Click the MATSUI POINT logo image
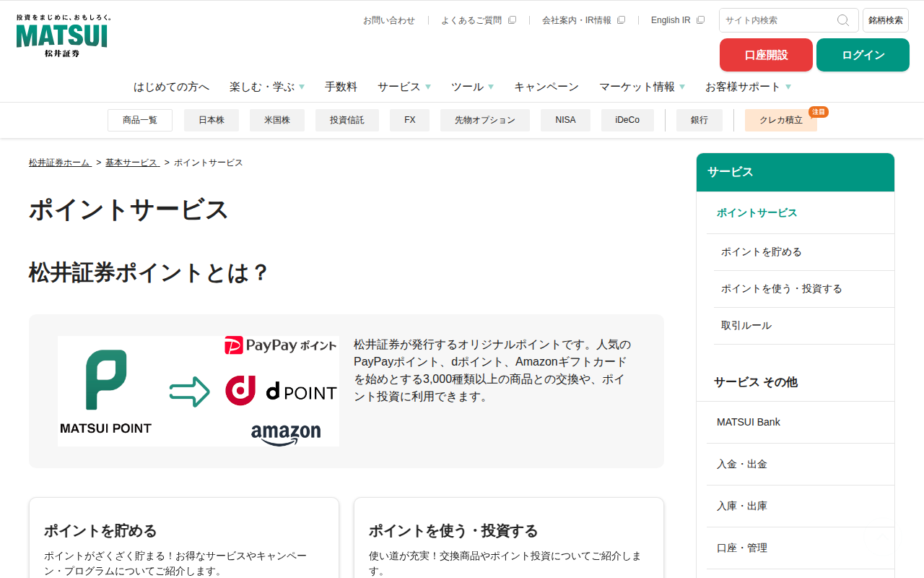This screenshot has height=578, width=924. 106,392
